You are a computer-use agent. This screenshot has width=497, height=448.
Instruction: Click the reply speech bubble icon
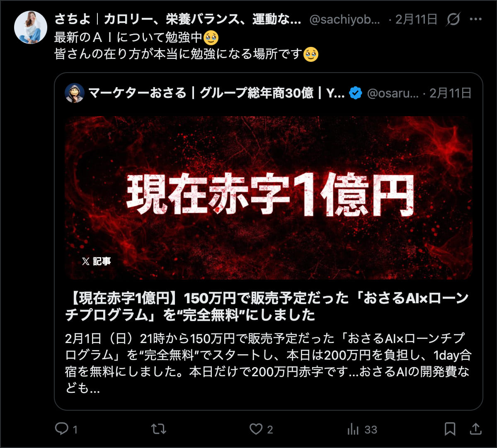[x=61, y=429]
